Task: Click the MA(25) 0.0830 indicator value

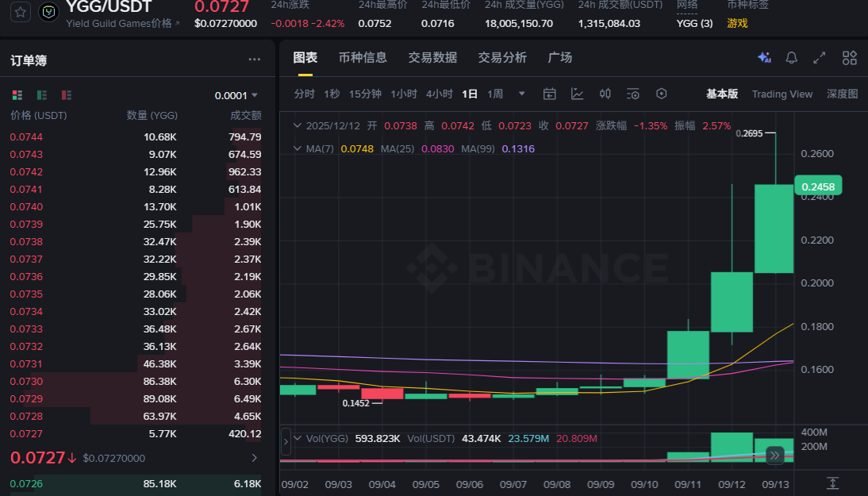Action: (437, 149)
